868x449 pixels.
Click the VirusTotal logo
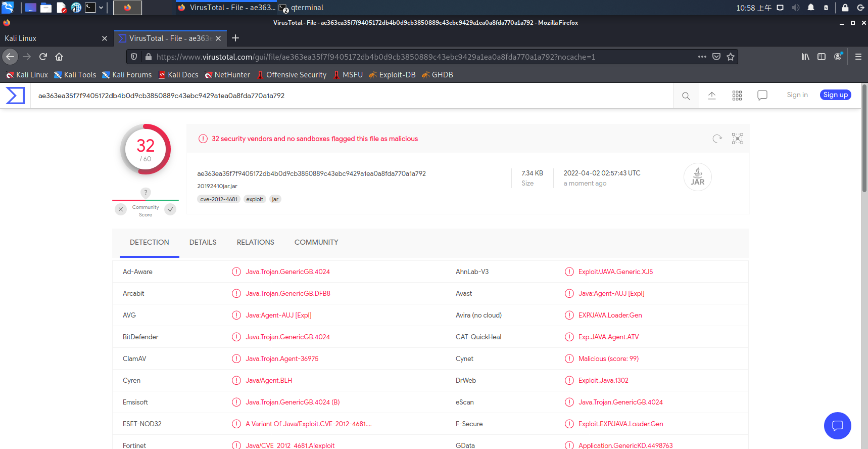click(x=15, y=96)
